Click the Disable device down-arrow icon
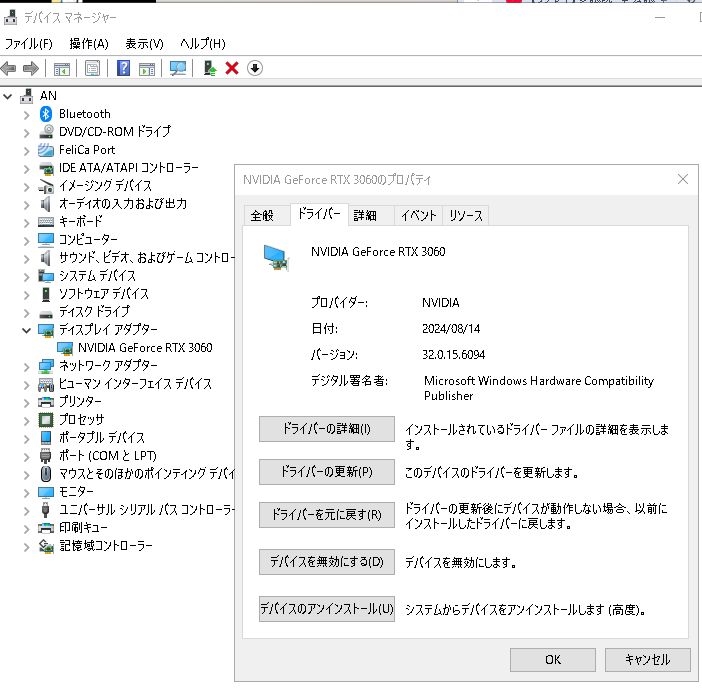Screen dimensions: 702x696 [x=255, y=68]
